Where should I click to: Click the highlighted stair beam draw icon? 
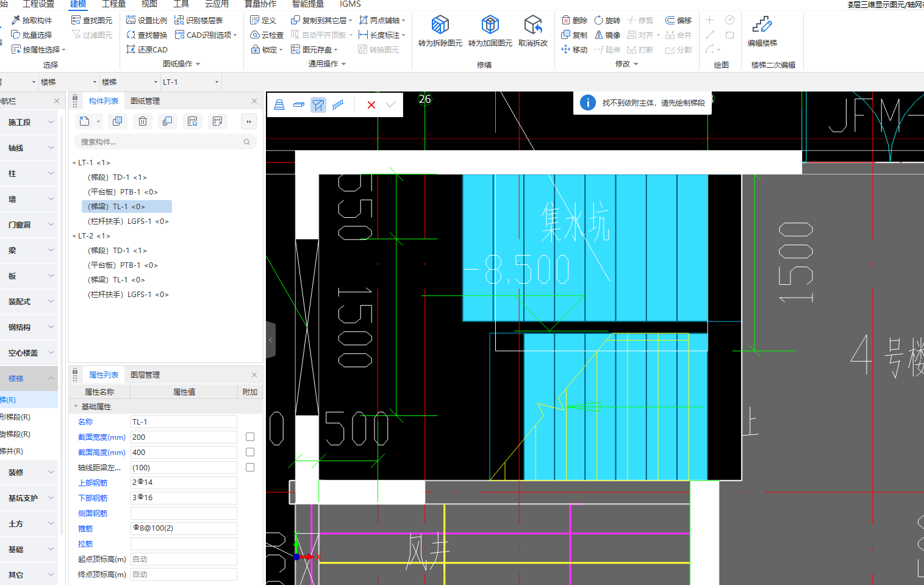point(318,105)
